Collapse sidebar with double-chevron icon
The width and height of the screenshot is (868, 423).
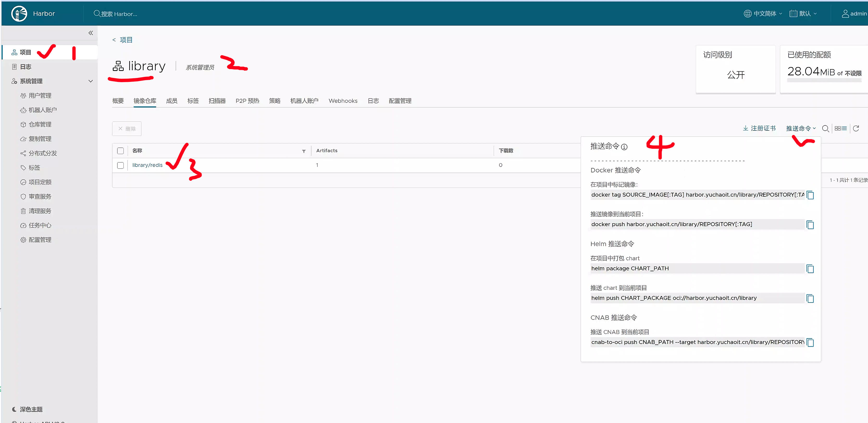(91, 33)
